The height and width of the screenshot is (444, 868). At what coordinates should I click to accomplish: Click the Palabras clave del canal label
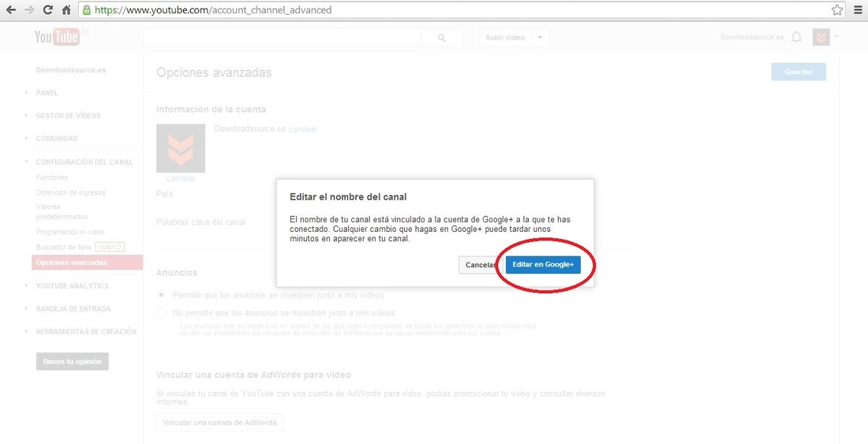200,222
